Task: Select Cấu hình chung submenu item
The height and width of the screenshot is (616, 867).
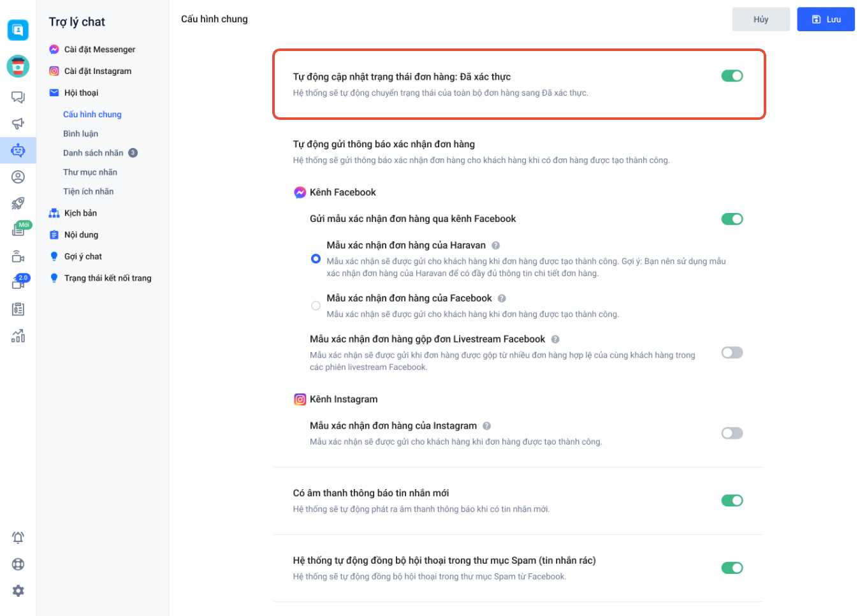Action: click(x=92, y=114)
